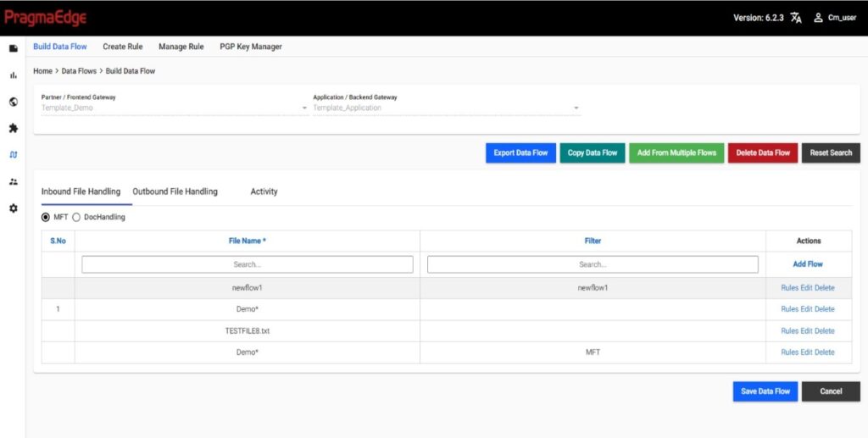
Task: Click the language translate icon
Action: pyautogui.click(x=796, y=18)
